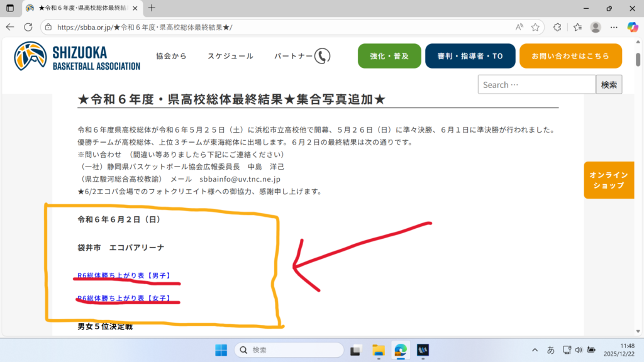
Task: Open the tab actions menu button
Action: click(x=10, y=8)
